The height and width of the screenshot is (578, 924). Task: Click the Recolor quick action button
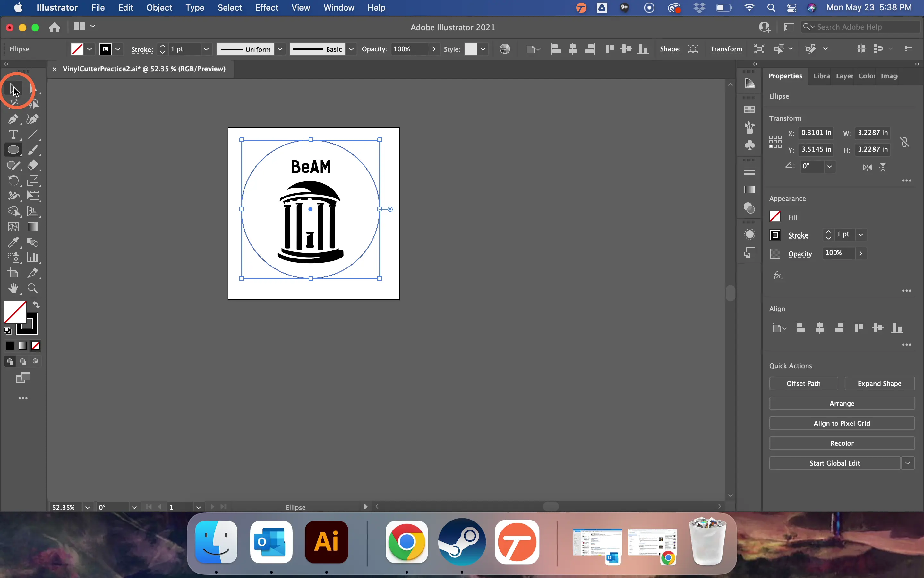[842, 443]
